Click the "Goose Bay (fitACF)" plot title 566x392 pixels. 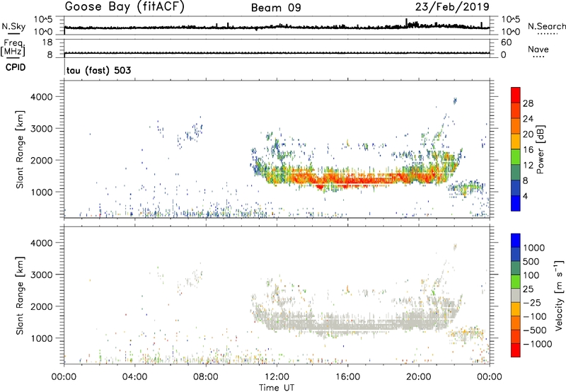tap(125, 7)
